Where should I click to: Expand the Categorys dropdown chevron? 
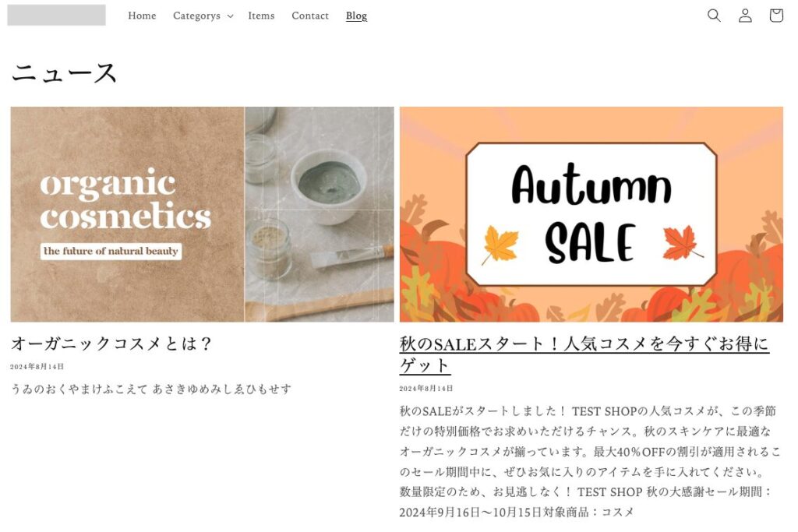click(230, 16)
